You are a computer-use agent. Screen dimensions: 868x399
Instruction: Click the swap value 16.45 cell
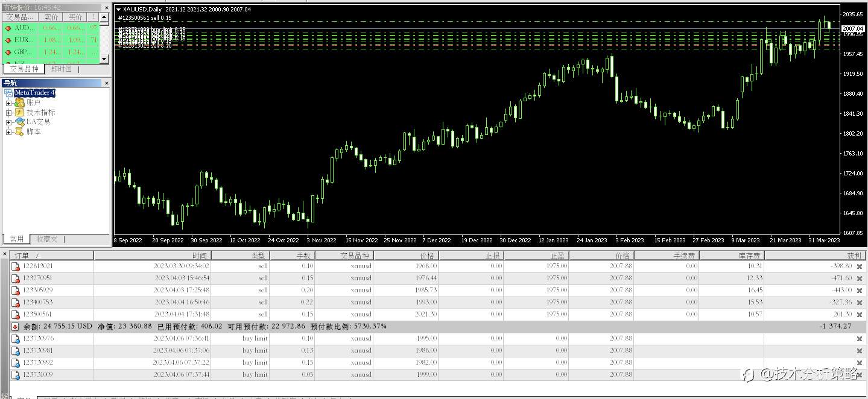point(755,290)
